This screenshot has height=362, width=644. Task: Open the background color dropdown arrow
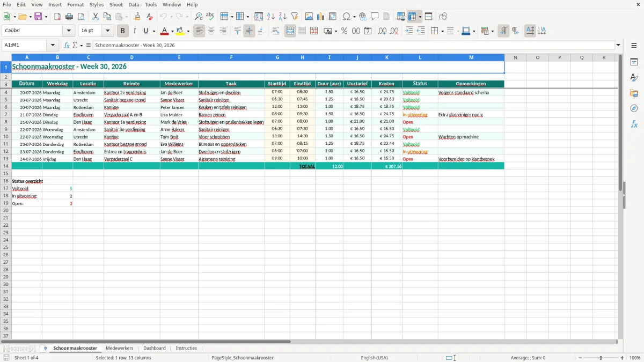188,31
